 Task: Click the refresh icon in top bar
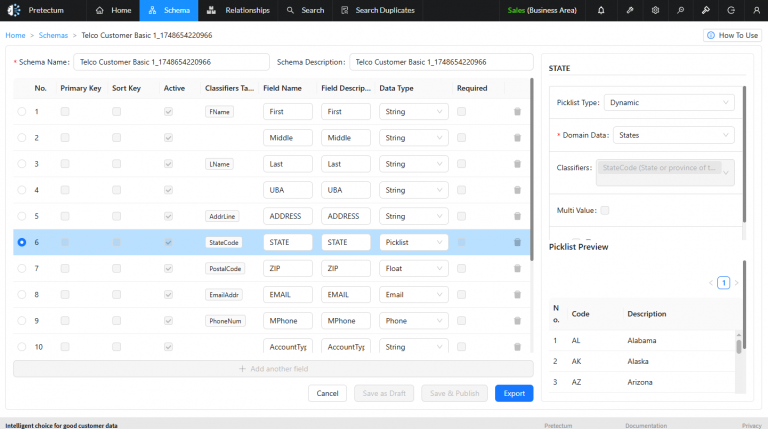pyautogui.click(x=731, y=10)
